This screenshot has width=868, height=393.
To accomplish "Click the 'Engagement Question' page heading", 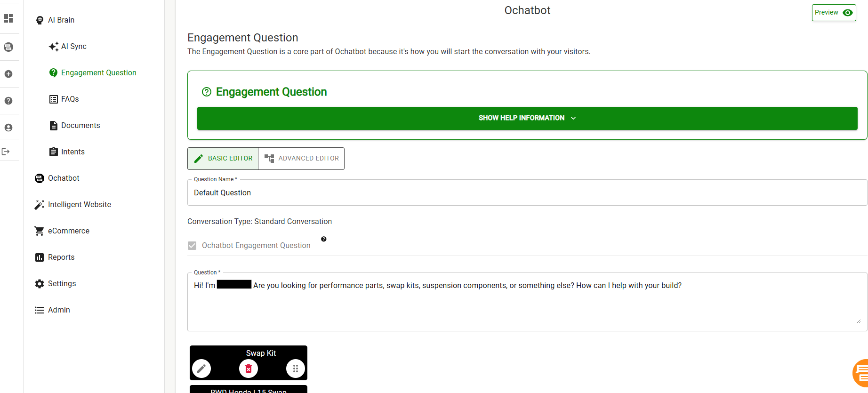I will (x=243, y=38).
